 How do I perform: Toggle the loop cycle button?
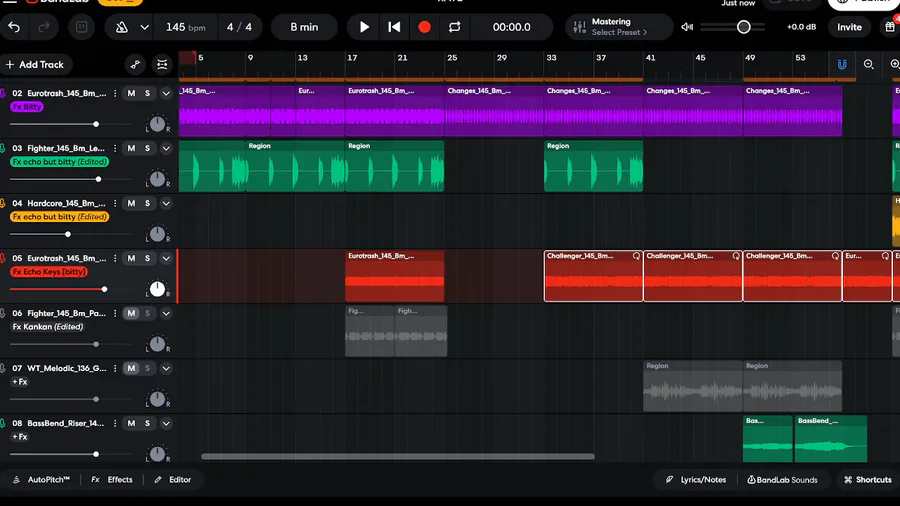click(x=455, y=27)
